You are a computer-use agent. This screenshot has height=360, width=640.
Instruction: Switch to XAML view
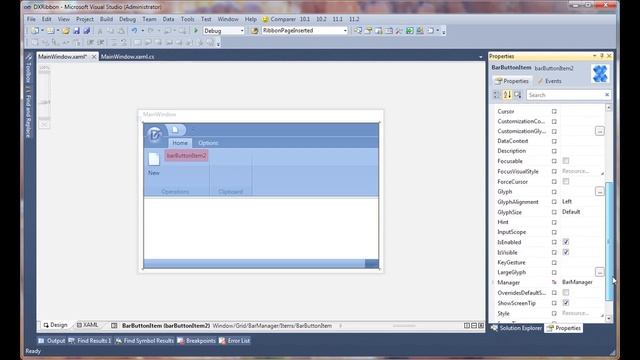pos(87,325)
